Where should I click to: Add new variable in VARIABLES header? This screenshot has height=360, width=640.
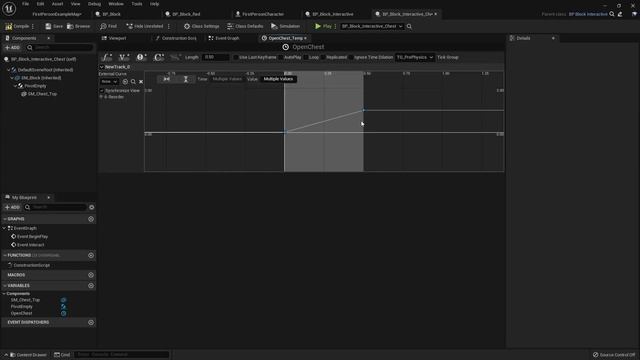[x=91, y=286]
